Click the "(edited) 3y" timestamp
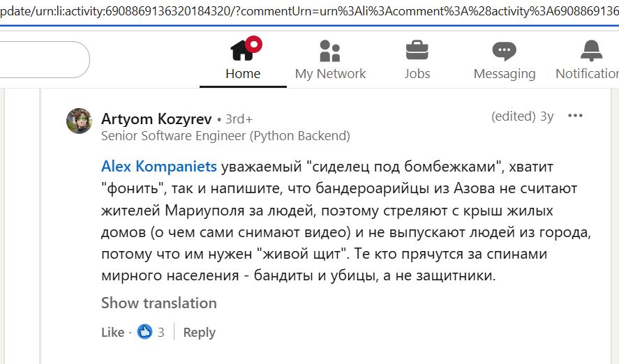The image size is (619, 364). (522, 116)
